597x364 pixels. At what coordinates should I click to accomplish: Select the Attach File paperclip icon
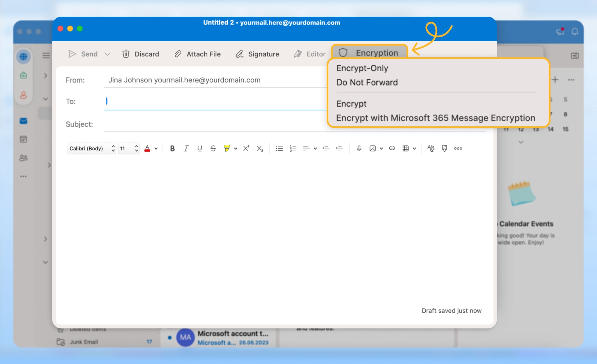click(x=178, y=54)
